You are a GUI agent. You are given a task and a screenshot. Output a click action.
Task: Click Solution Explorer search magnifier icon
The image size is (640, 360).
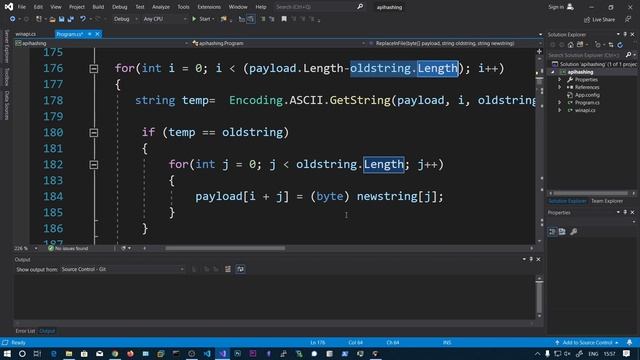coord(629,55)
